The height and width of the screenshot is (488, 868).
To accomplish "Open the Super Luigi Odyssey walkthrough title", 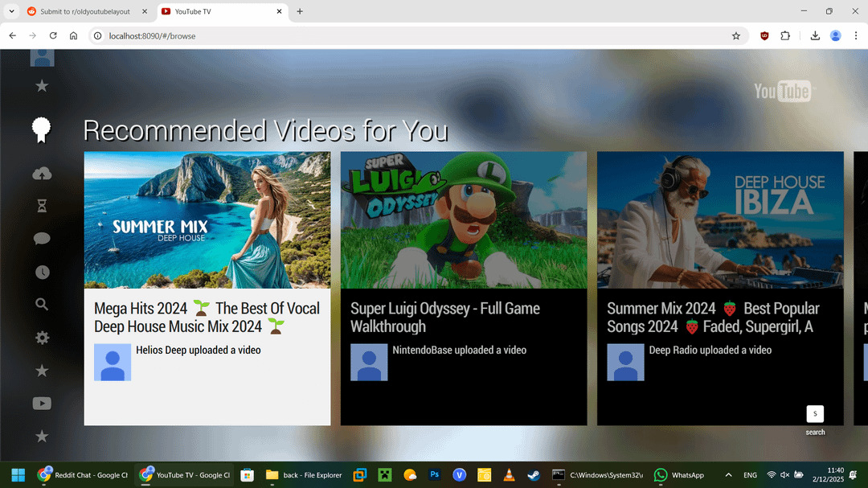I will click(444, 318).
